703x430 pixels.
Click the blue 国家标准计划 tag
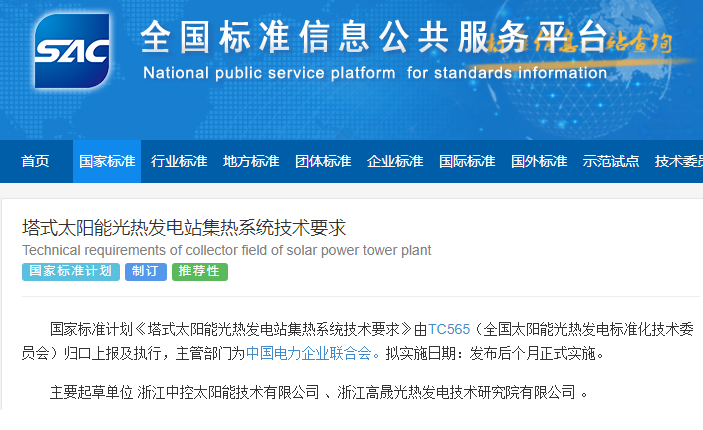70,271
